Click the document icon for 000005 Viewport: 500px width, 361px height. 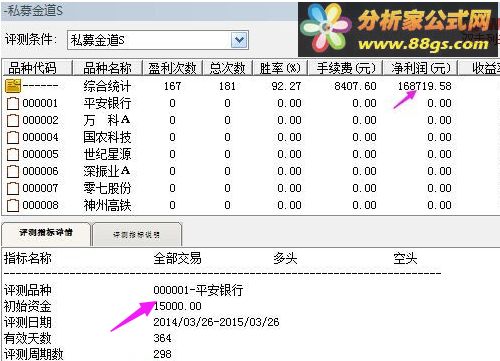[13, 154]
